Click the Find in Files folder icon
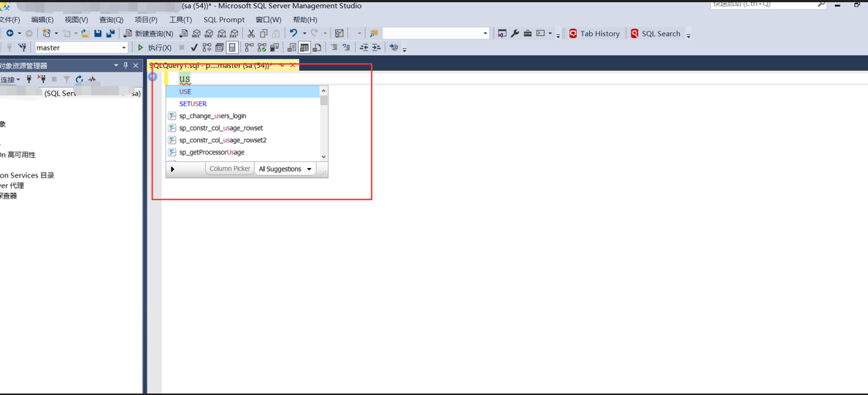Viewport: 868px width, 395px height. pos(374,34)
